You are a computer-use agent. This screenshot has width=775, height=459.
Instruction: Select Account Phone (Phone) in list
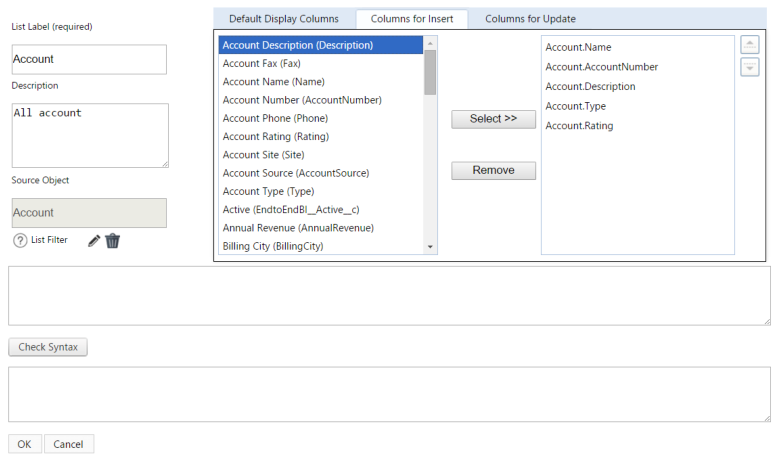pos(321,118)
